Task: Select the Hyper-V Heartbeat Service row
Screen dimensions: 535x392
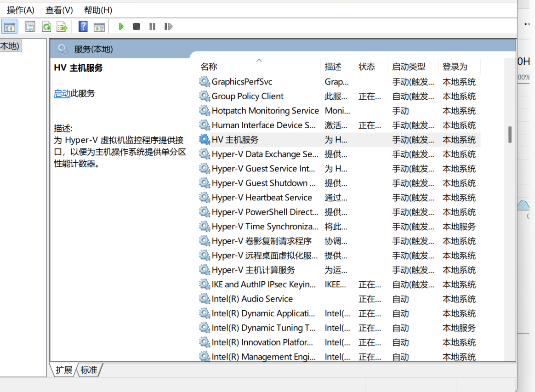Action: click(262, 198)
